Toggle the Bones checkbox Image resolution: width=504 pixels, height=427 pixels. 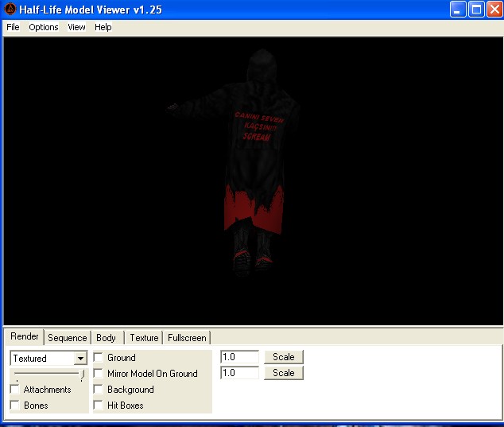point(15,406)
